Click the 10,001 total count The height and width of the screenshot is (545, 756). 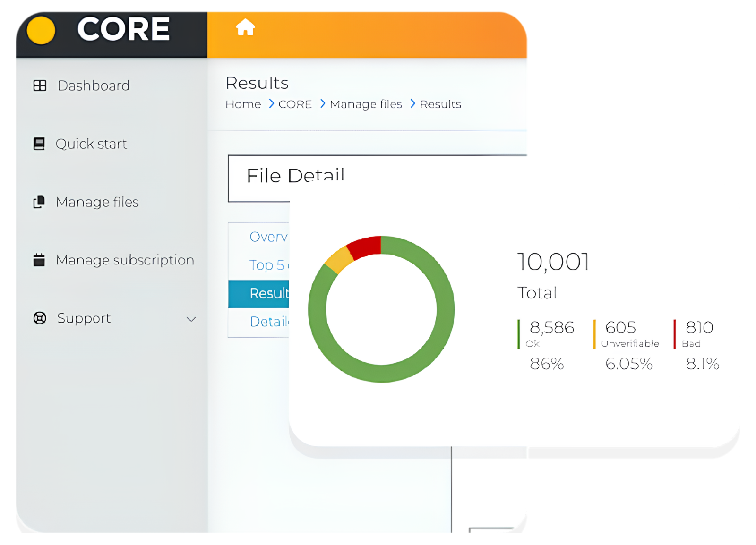tap(553, 262)
